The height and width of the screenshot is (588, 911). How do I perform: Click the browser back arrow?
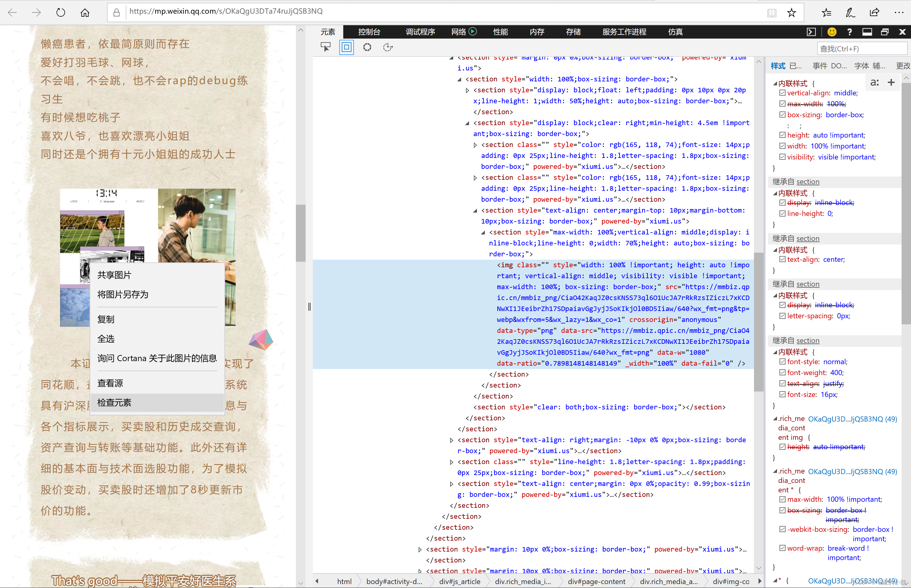click(12, 12)
